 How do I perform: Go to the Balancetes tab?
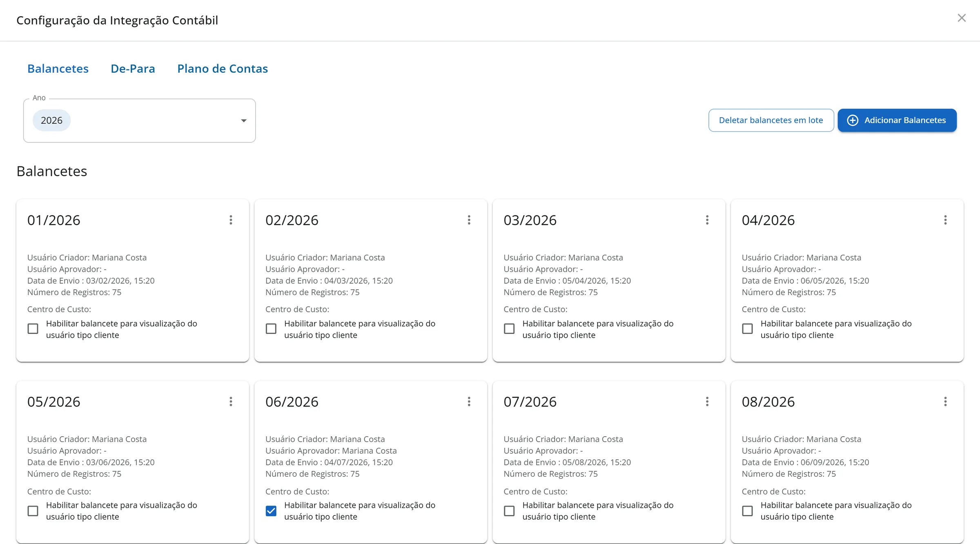click(58, 69)
